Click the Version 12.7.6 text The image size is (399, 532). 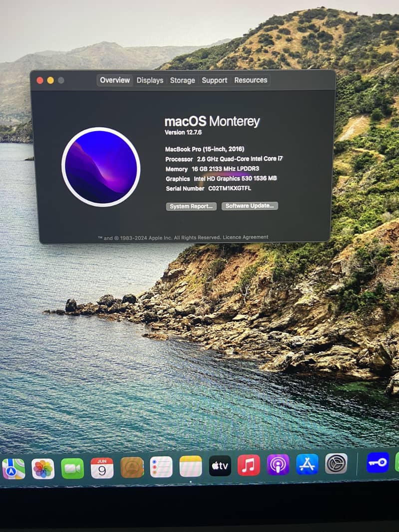click(183, 132)
